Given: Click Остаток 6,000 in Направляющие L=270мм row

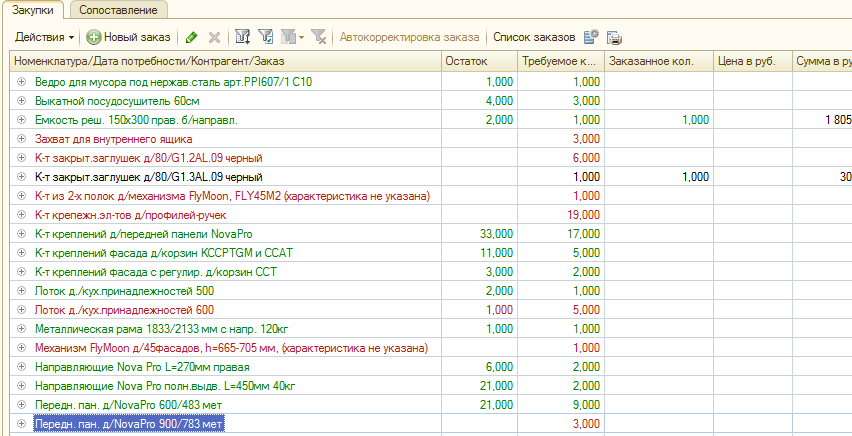Looking at the screenshot, I should tap(499, 368).
